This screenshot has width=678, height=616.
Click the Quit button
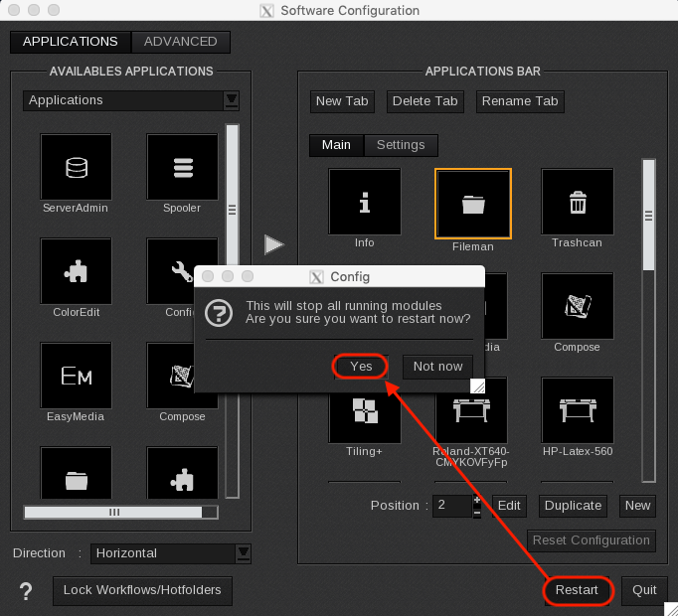(x=644, y=590)
